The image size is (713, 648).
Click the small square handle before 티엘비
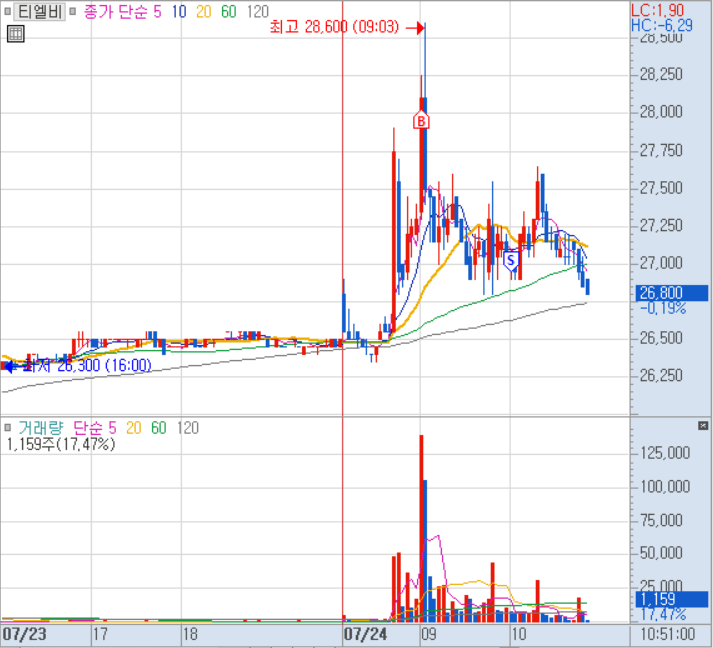pyautogui.click(x=6, y=12)
